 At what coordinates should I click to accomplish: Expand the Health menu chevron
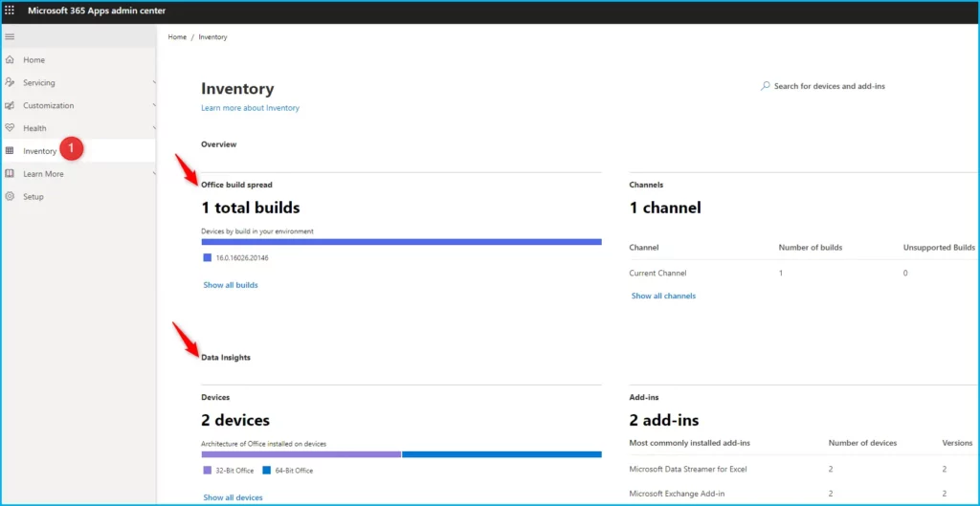coord(154,128)
